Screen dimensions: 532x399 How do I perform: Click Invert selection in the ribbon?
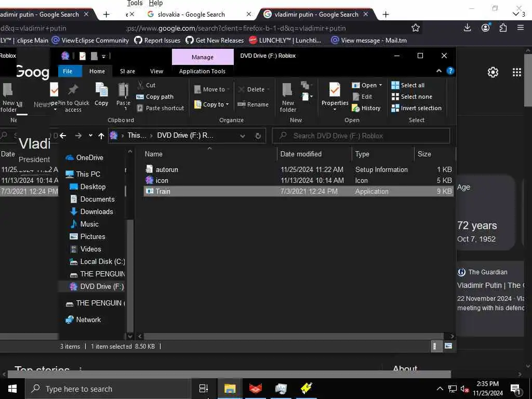tap(416, 108)
